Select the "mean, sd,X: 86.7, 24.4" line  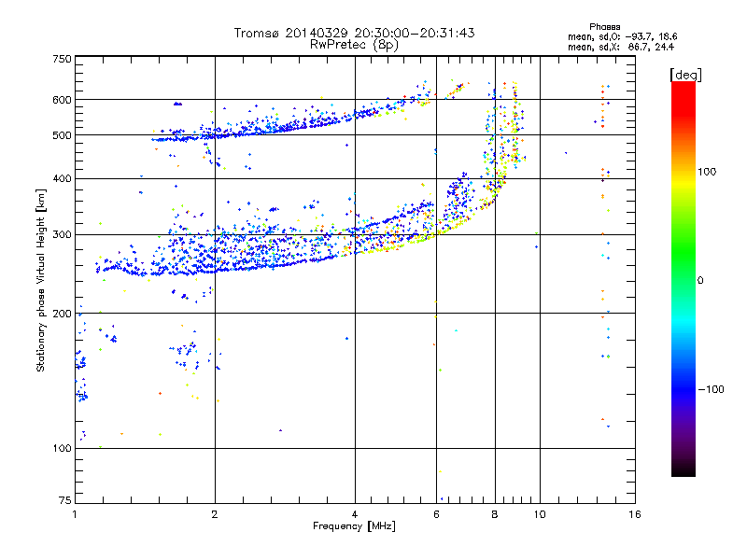click(621, 47)
